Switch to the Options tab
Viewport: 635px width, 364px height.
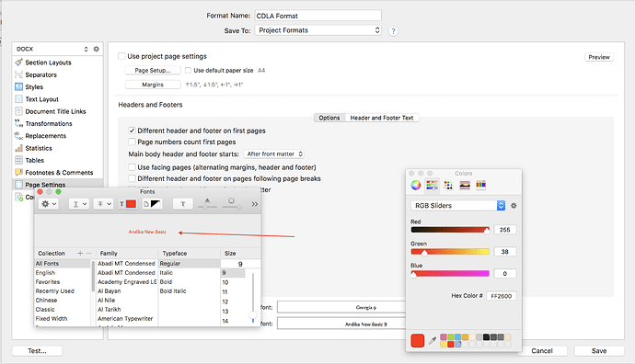(x=329, y=118)
